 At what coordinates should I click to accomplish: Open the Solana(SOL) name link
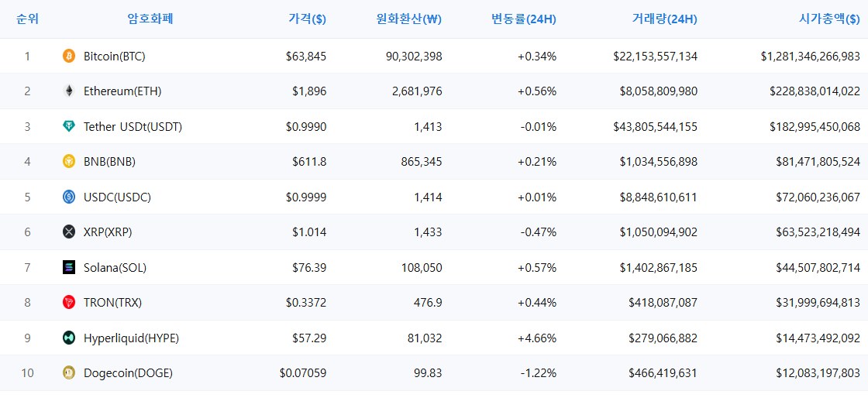[x=115, y=268]
